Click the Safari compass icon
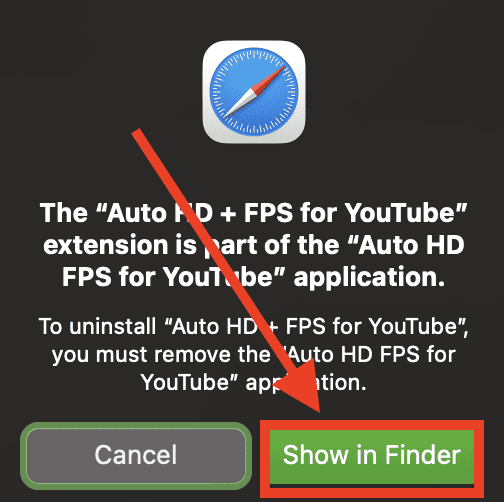 [254, 92]
